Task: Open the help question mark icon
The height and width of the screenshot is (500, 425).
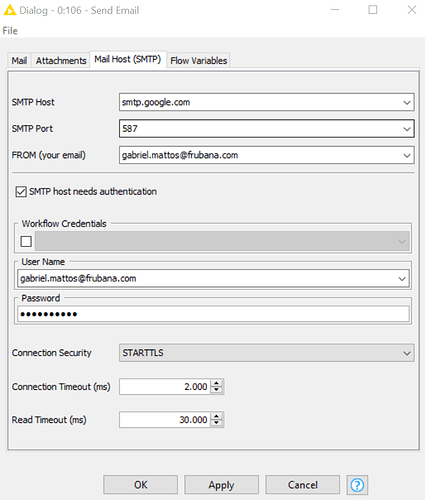Action: click(x=357, y=485)
